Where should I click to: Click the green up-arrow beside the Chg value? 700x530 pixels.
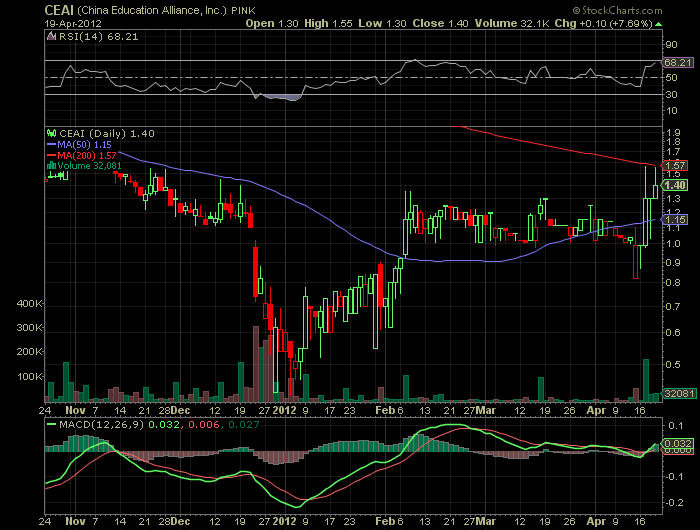click(658, 24)
